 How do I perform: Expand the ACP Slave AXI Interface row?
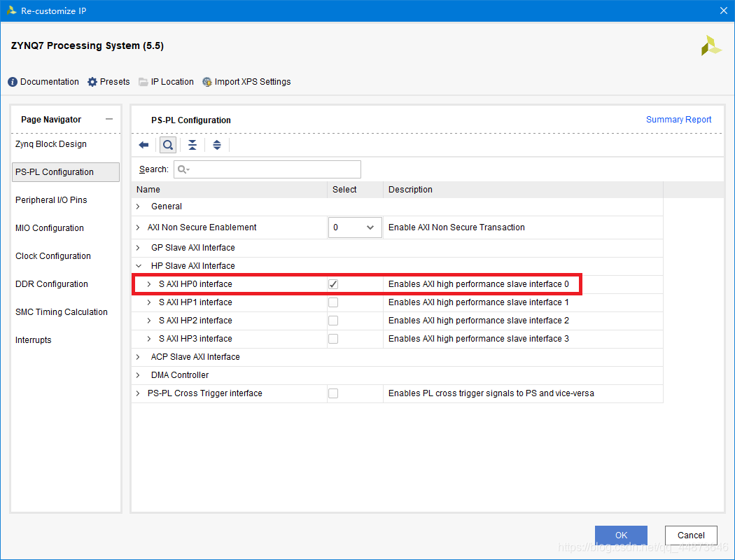pyautogui.click(x=138, y=357)
